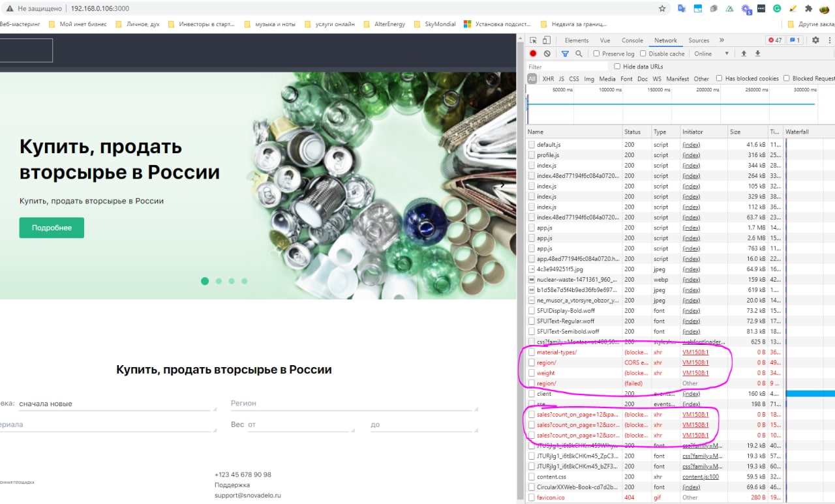Click the Grammarly extension icon

777,8
